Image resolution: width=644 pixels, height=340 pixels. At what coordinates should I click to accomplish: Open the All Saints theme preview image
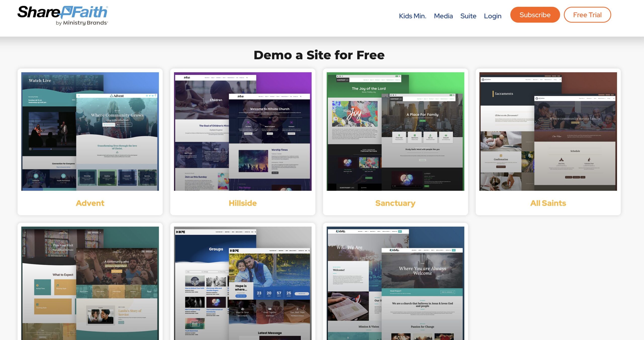click(548, 131)
